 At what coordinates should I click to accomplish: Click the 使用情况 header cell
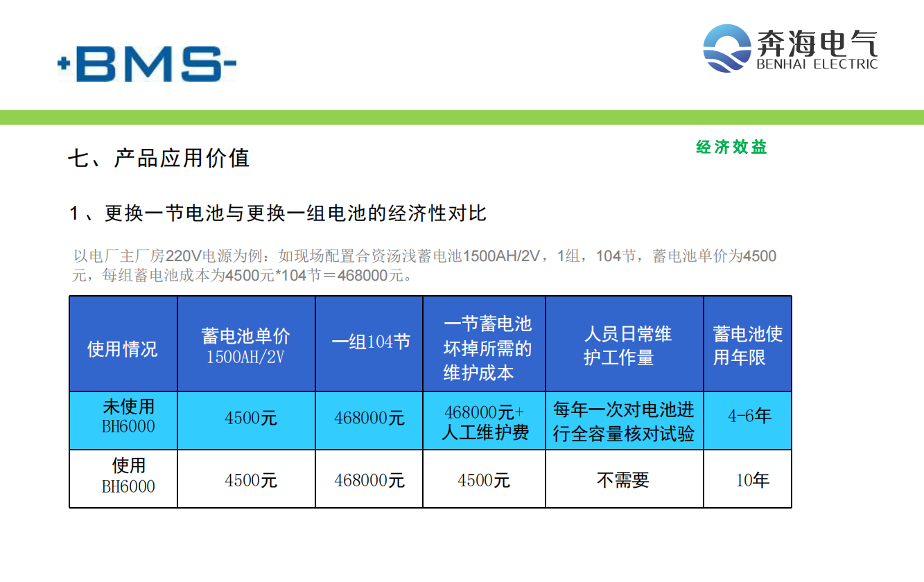tap(123, 344)
